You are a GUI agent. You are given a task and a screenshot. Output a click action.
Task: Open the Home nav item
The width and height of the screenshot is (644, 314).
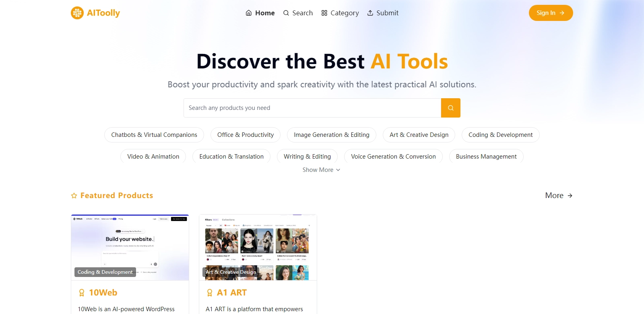click(260, 13)
